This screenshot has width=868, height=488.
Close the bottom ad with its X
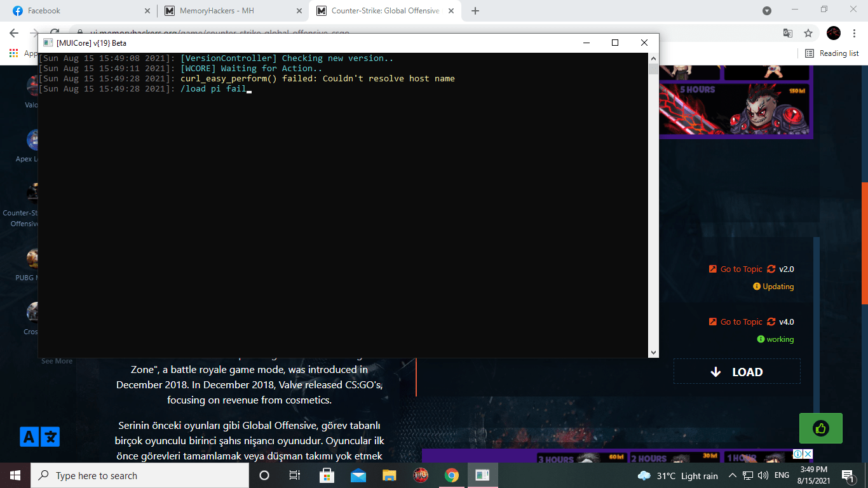click(x=808, y=454)
